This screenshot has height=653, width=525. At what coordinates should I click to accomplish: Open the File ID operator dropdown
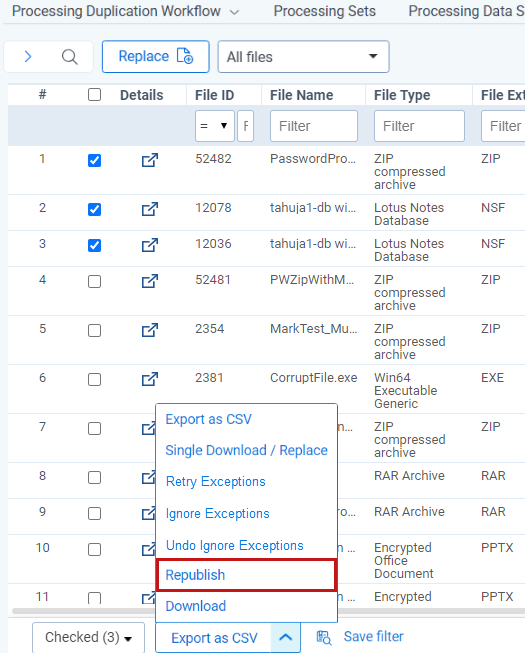point(215,126)
